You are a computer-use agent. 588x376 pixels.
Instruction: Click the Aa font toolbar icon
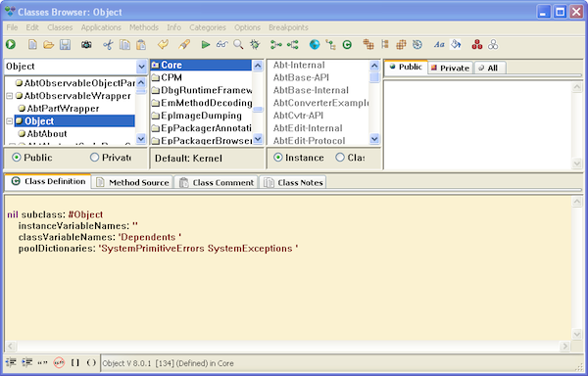(439, 45)
